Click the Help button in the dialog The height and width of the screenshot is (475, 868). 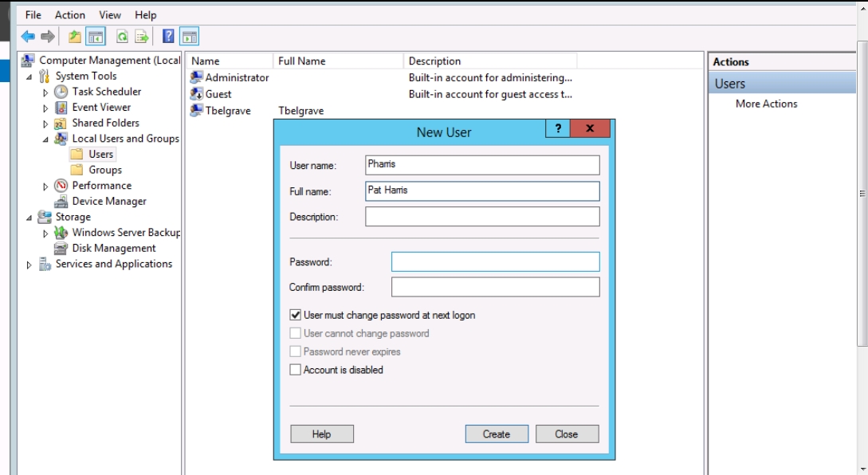(321, 434)
